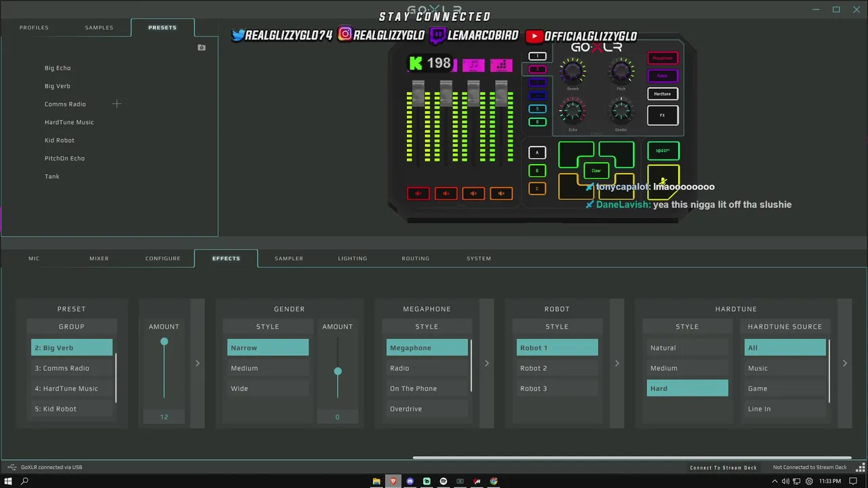Select Natural hardtune style

point(688,348)
